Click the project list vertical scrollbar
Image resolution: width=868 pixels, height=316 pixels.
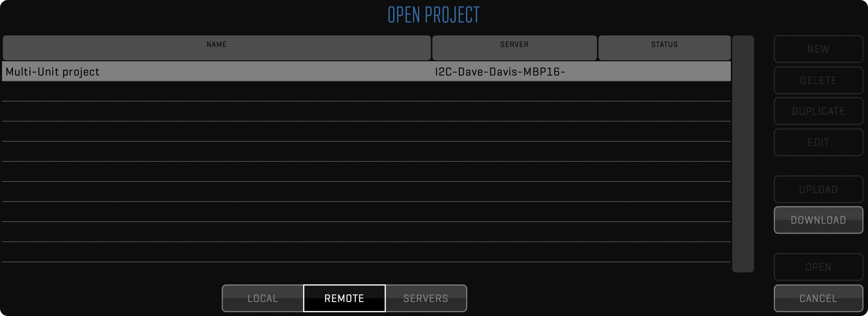[x=743, y=153]
